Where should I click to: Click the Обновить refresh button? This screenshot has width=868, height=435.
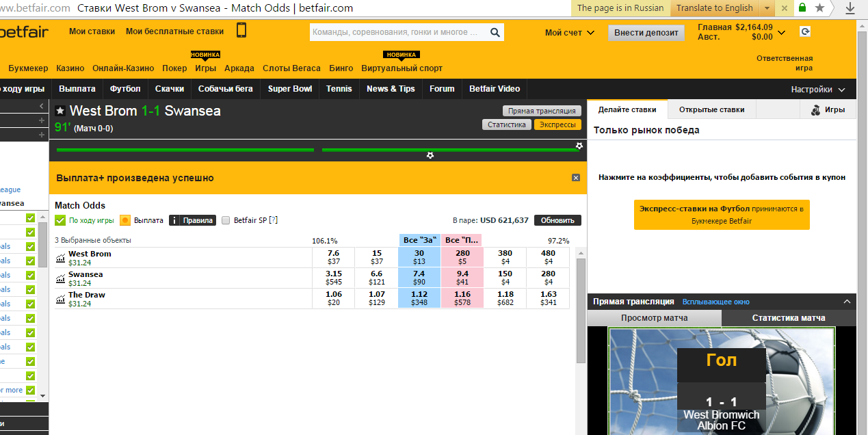[x=557, y=220]
